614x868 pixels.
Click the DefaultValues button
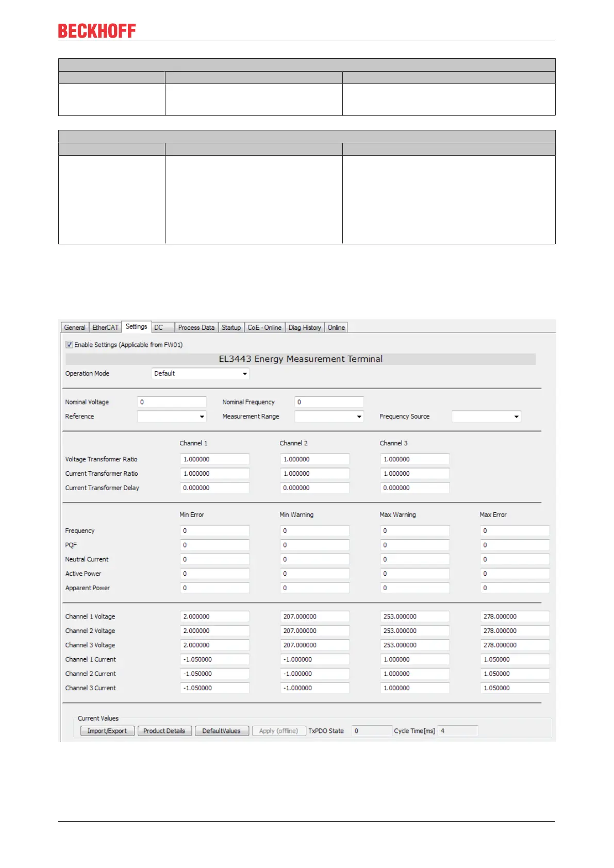222,731
